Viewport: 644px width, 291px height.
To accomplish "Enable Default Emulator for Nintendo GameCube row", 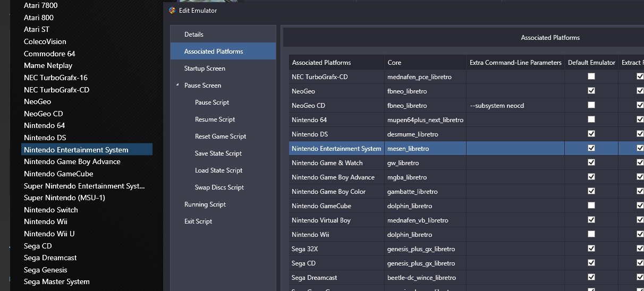I will pyautogui.click(x=591, y=206).
